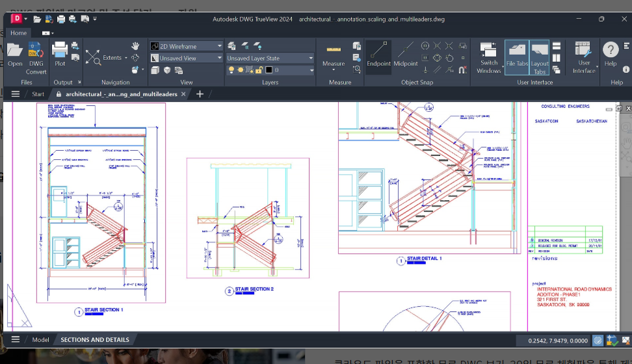The height and width of the screenshot is (364, 632).
Task: Click the 3D cube view icon in View panel
Action: click(167, 70)
